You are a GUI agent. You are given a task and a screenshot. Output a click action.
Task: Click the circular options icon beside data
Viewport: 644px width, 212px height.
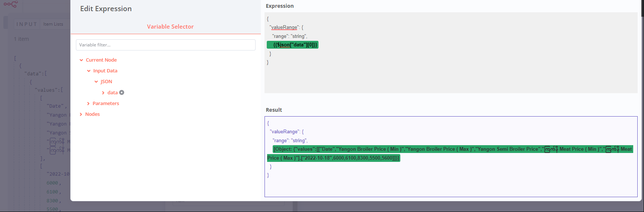[122, 92]
